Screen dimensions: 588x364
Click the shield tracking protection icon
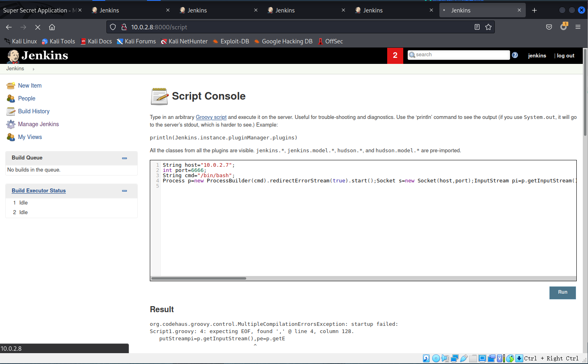pyautogui.click(x=113, y=27)
